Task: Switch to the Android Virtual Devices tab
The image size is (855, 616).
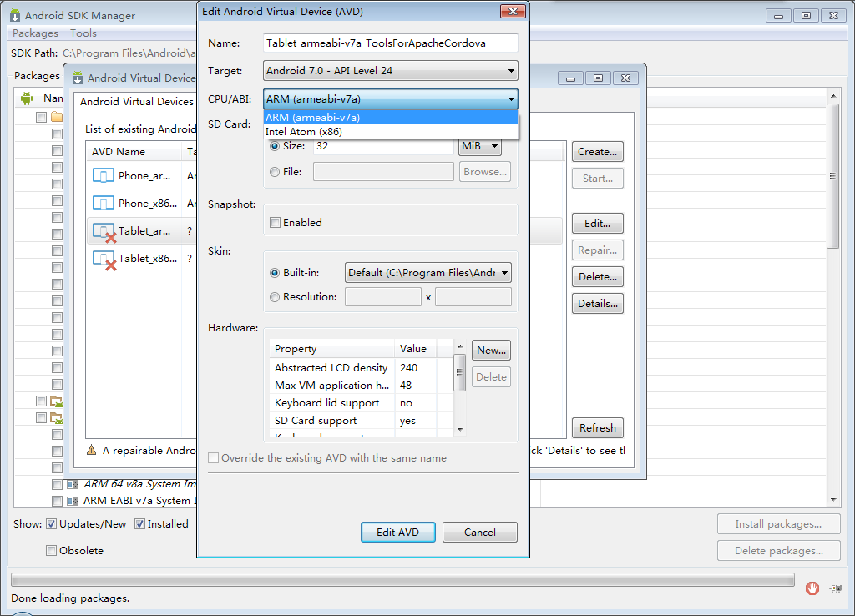Action: click(x=137, y=101)
